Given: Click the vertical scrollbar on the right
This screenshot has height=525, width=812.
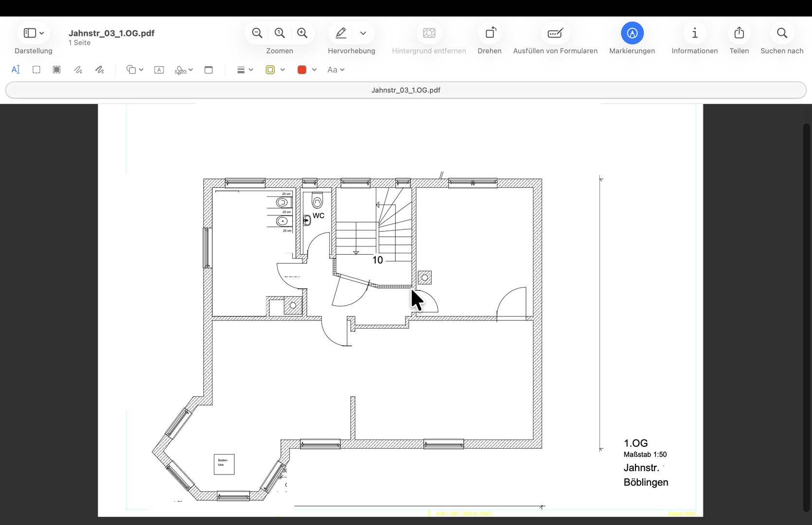Looking at the screenshot, I should pos(807,317).
